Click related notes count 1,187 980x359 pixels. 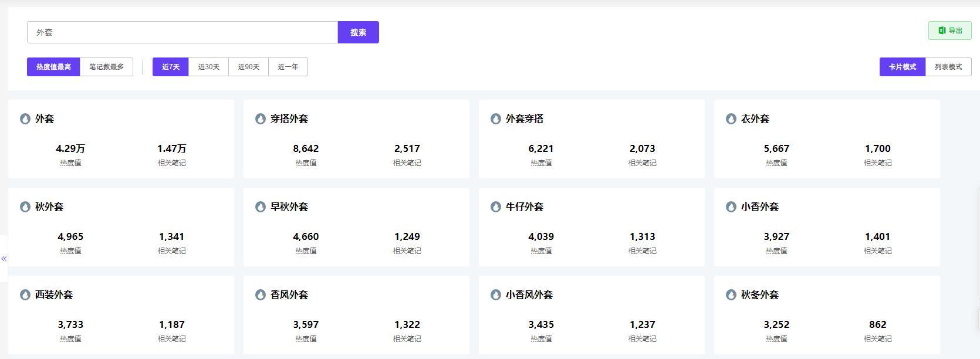[x=172, y=324]
